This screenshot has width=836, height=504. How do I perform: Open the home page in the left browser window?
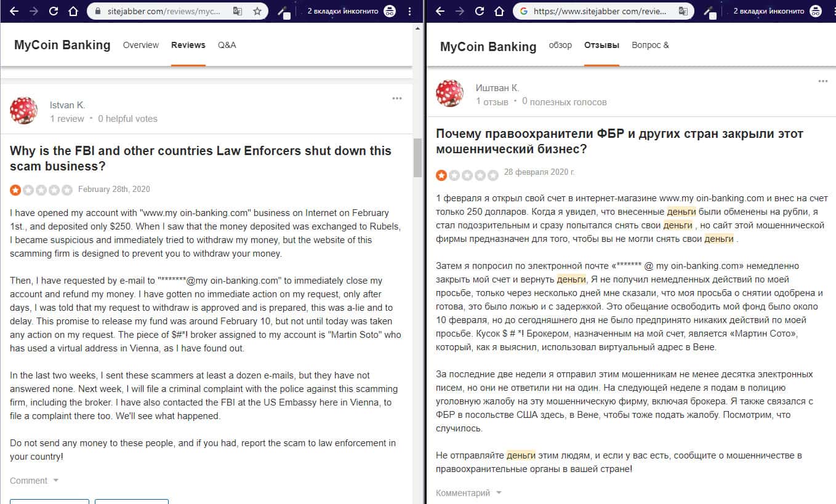click(73, 11)
